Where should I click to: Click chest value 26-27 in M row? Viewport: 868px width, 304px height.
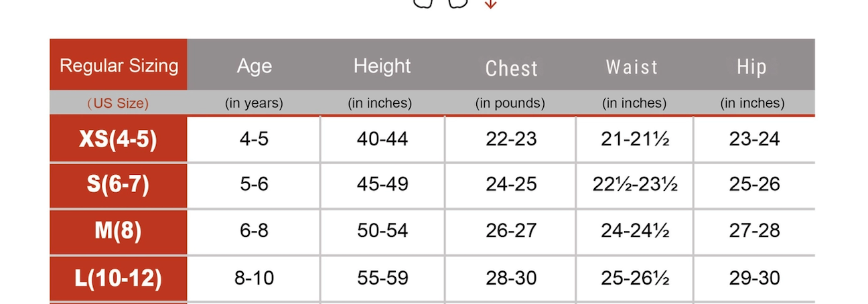(x=511, y=230)
